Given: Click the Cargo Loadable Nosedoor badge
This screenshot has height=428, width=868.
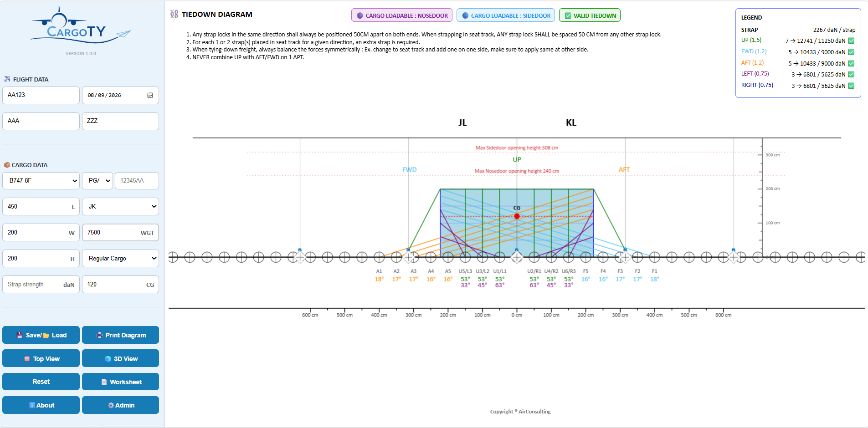Looking at the screenshot, I should pos(402,15).
